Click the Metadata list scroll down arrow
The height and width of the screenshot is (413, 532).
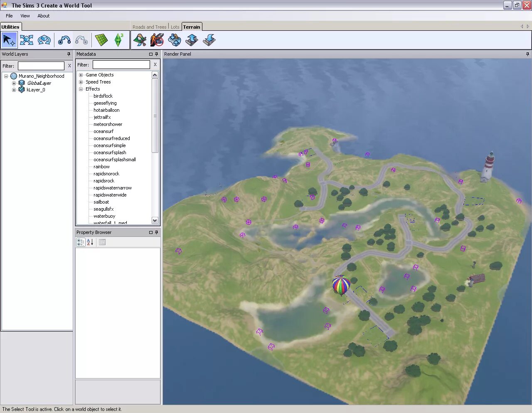click(x=155, y=221)
